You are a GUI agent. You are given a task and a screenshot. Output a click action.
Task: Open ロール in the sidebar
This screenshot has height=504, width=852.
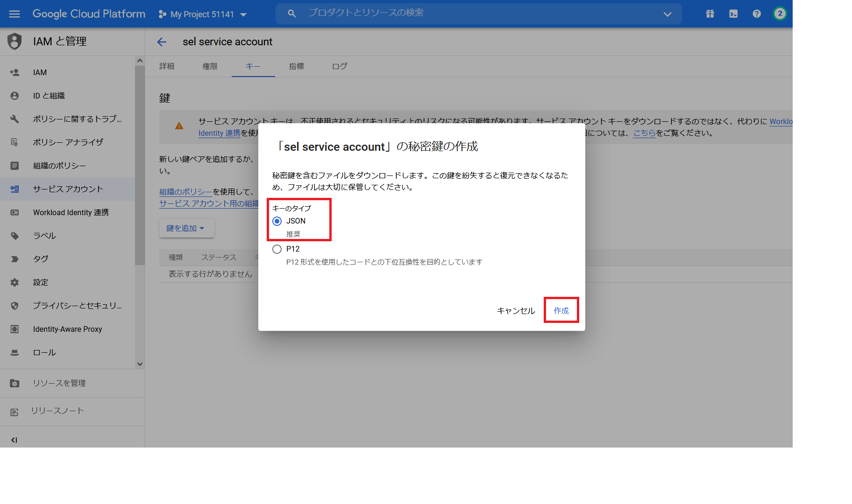click(x=68, y=352)
